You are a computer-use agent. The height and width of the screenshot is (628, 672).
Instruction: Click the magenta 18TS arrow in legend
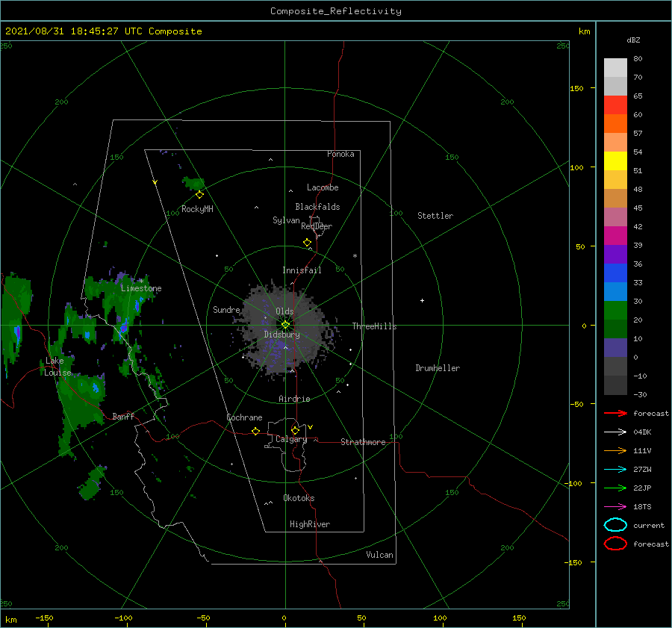615,507
